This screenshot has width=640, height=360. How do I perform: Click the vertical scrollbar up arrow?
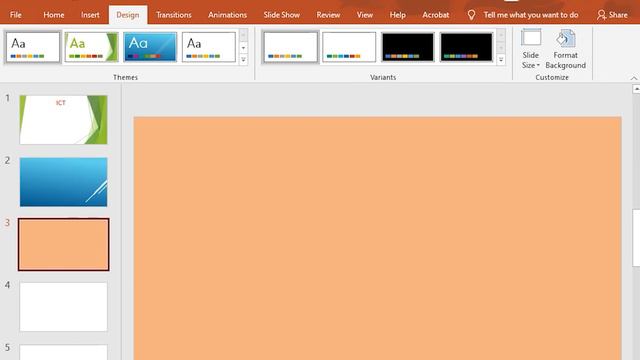coord(636,89)
